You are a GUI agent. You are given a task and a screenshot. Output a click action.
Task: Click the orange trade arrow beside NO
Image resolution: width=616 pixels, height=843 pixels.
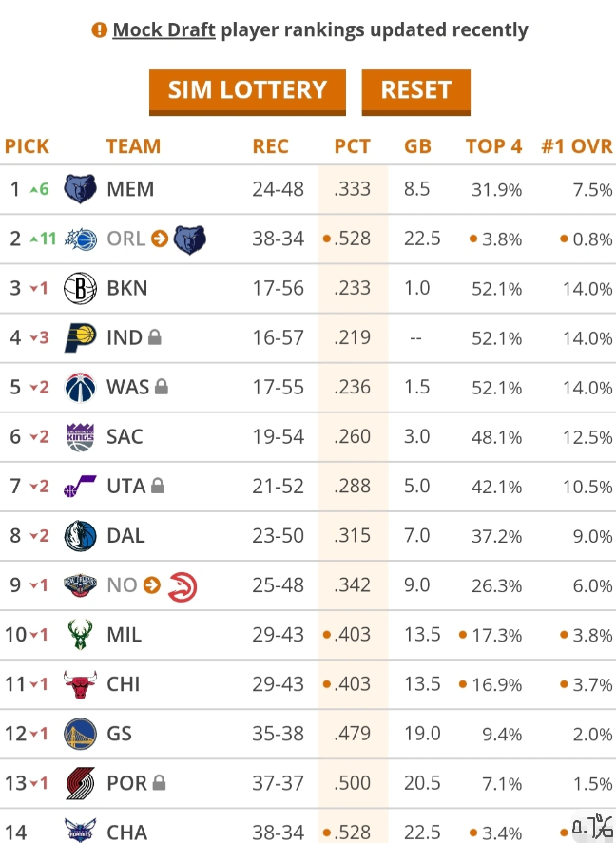point(152,585)
